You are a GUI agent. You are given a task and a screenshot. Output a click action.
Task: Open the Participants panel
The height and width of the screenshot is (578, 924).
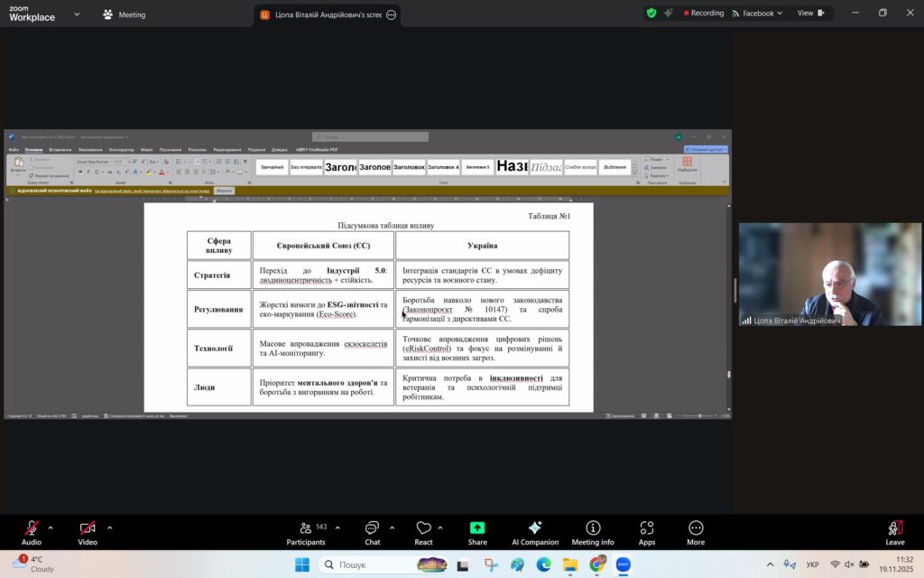pos(306,532)
